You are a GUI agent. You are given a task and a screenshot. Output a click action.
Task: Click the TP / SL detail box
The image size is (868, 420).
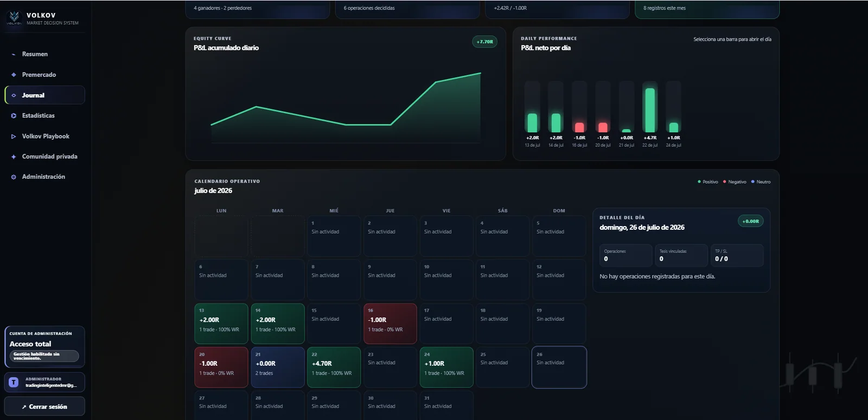tap(737, 255)
